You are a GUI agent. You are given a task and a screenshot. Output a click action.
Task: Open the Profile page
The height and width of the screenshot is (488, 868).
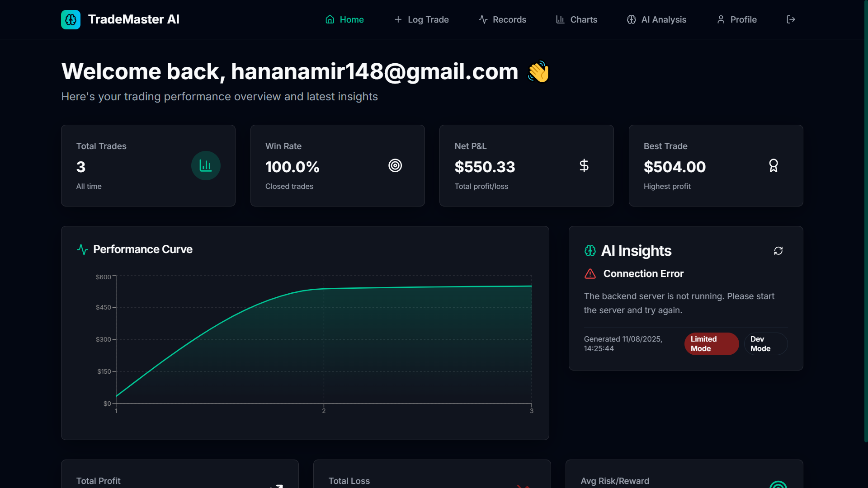point(737,19)
